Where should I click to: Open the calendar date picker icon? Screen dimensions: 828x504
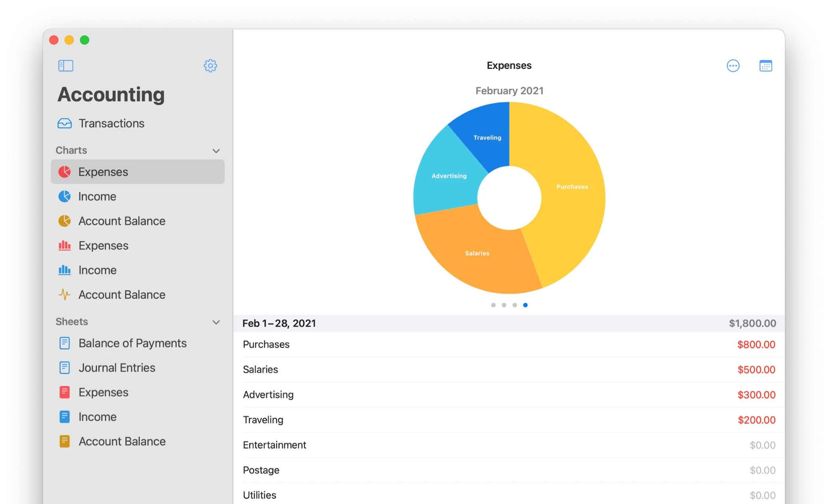click(765, 66)
